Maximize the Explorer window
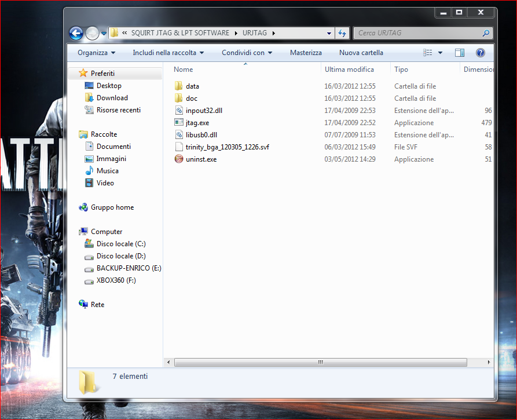This screenshot has height=420, width=517. 459,13
